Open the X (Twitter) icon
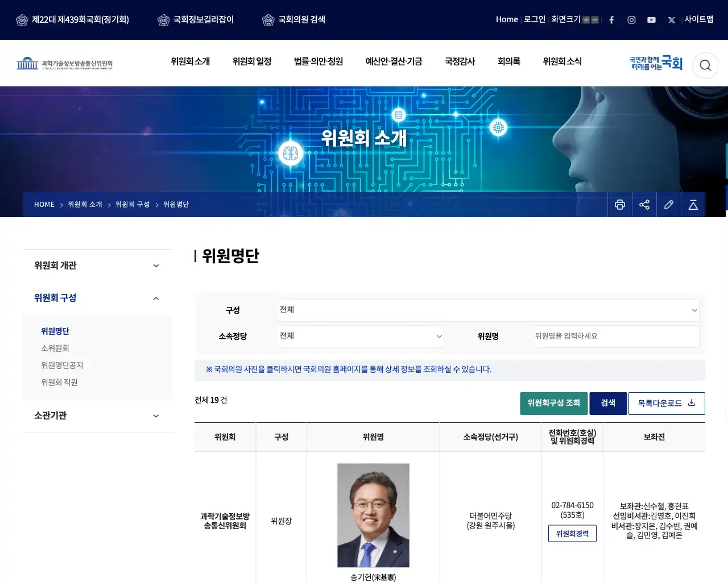The image size is (728, 582). (672, 20)
